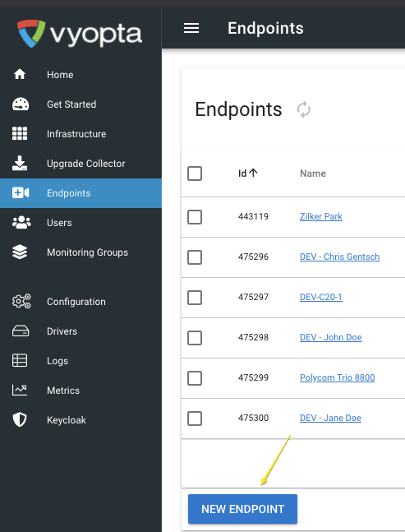Click Id value 475298
Image resolution: width=405 pixels, height=532 pixels.
pyautogui.click(x=253, y=337)
